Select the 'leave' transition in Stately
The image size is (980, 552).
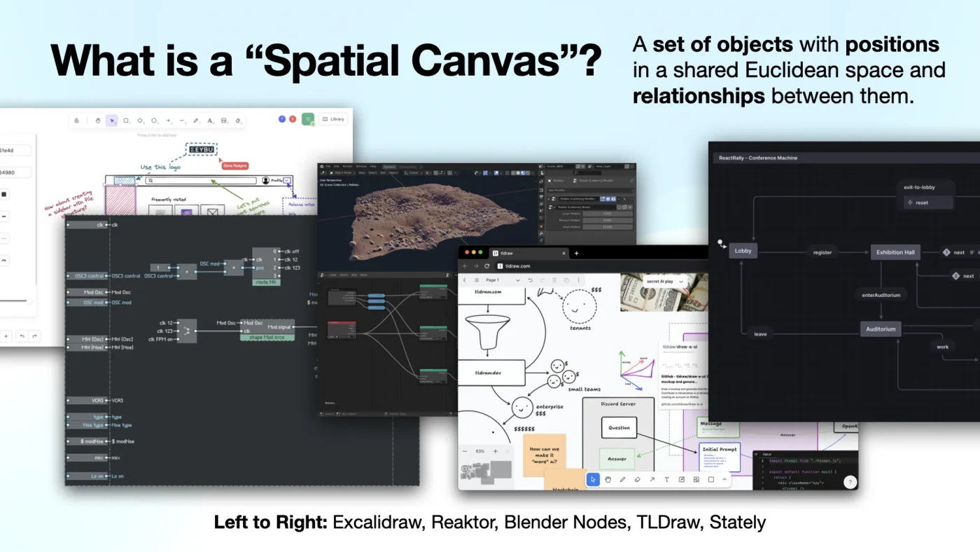coord(760,334)
